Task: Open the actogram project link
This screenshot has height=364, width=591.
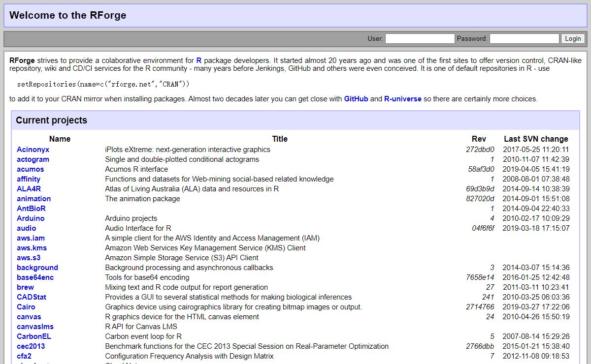Action: tap(33, 159)
